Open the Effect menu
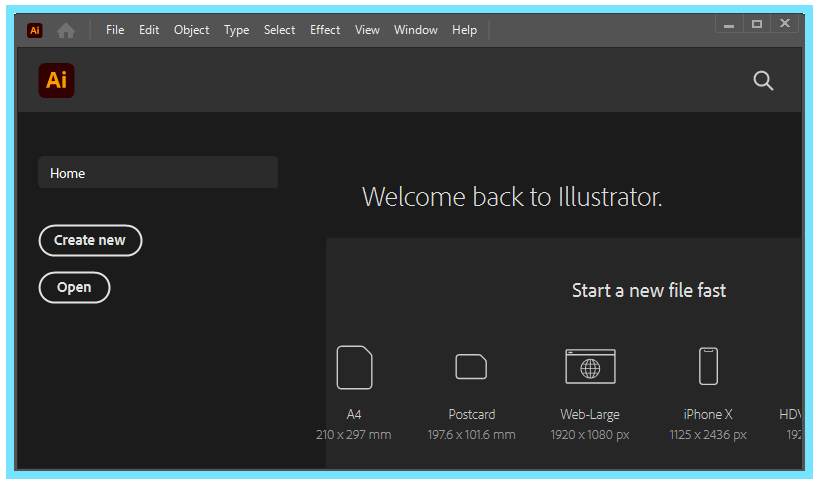819x484 pixels. click(325, 30)
